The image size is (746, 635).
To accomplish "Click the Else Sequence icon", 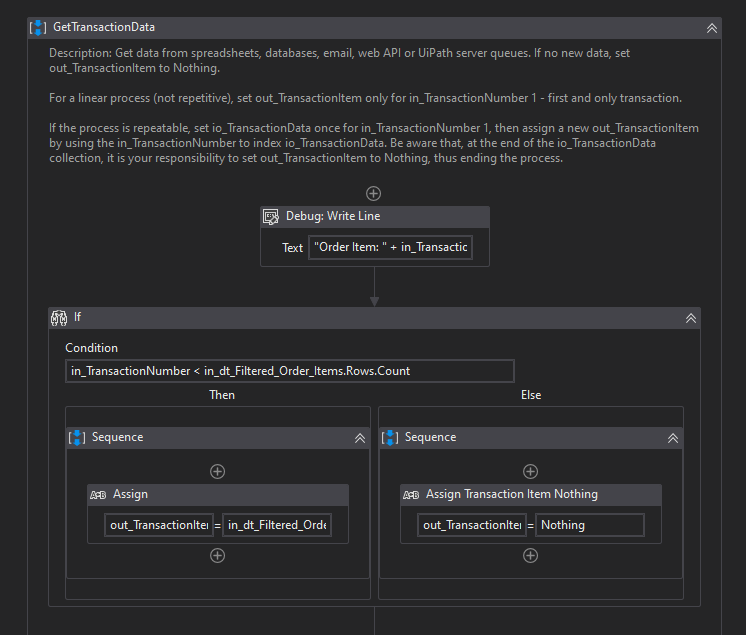I will [x=390, y=437].
